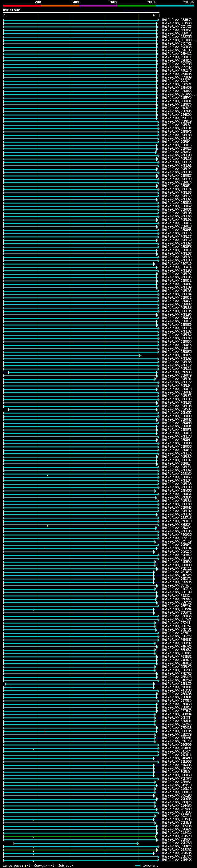
Task: Open hit UniRef100_C4YJQ8
Action: [176, 826]
